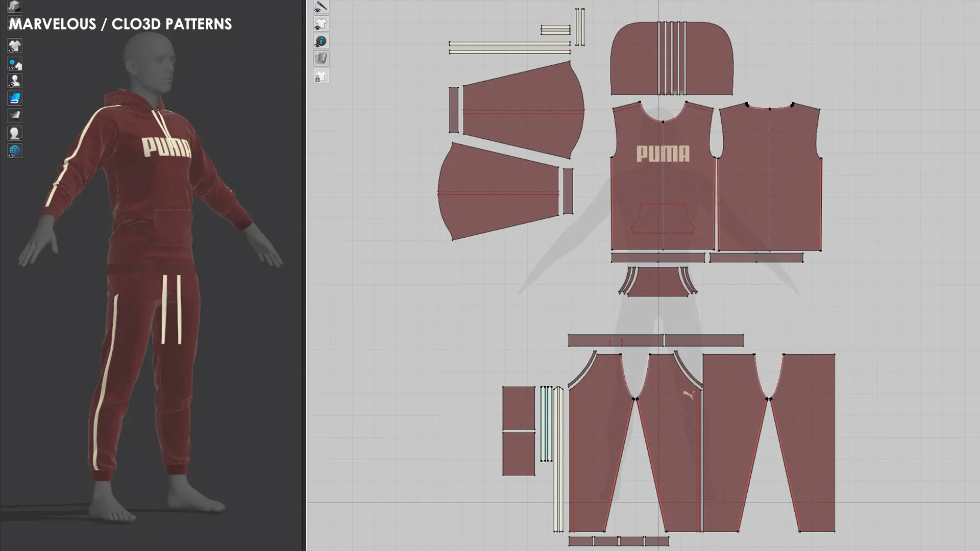Select the left trouser waistband piece
The width and height of the screenshot is (980, 551).
pyautogui.click(x=616, y=340)
